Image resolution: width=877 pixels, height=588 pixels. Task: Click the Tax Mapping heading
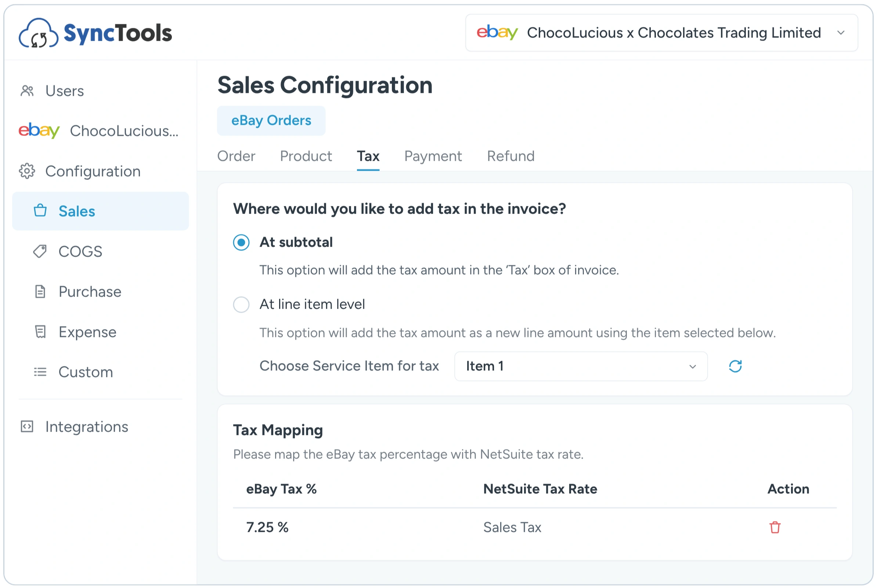tap(278, 431)
